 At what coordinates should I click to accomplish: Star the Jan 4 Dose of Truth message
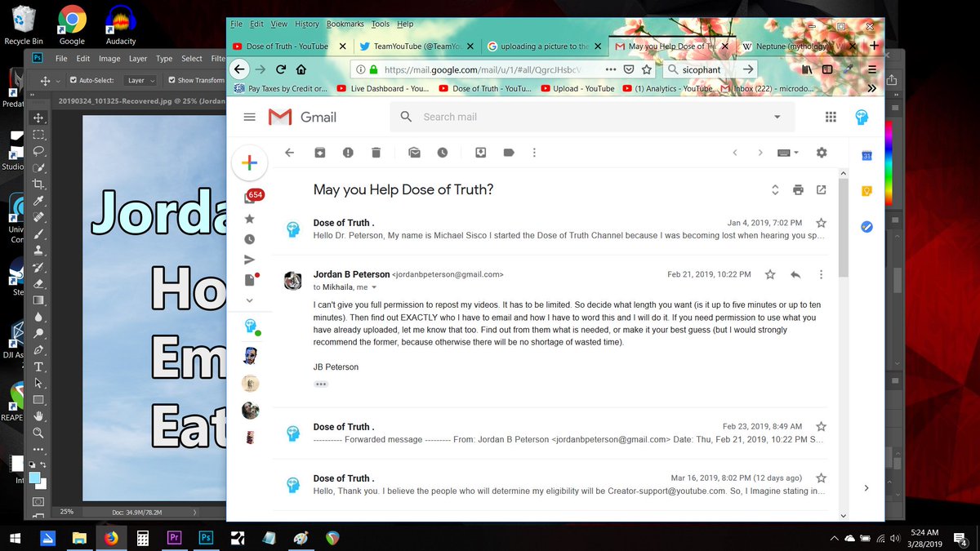pyautogui.click(x=822, y=223)
